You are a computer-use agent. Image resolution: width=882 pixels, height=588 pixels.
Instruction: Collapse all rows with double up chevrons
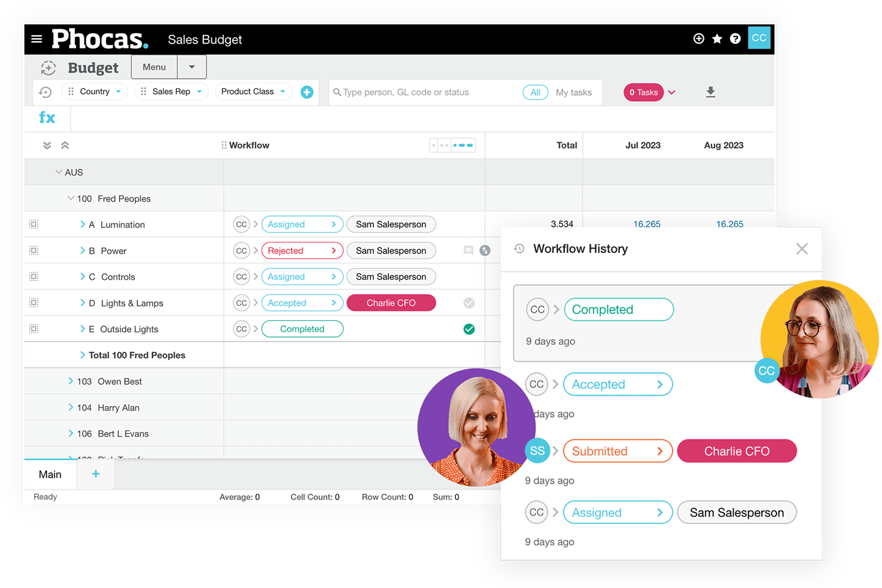65,145
